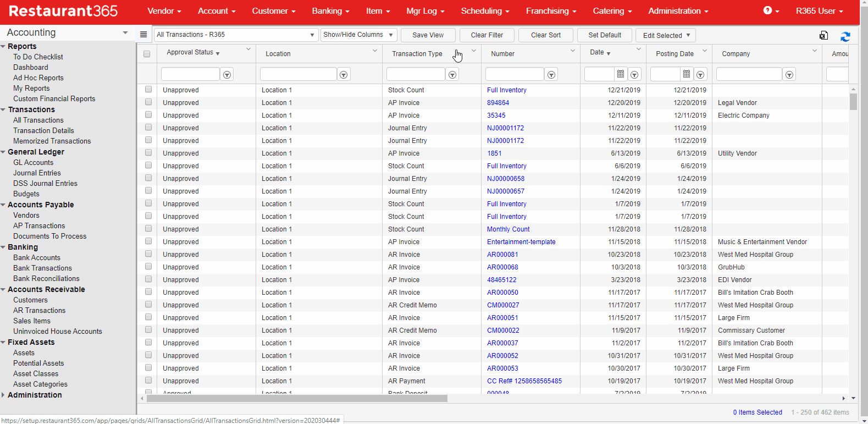Open DSS Journal Entries in the sidebar
Image resolution: width=868 pixels, height=424 pixels.
point(45,184)
